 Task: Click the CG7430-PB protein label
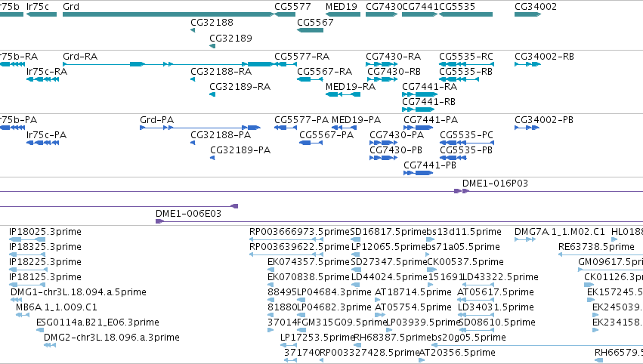point(396,150)
